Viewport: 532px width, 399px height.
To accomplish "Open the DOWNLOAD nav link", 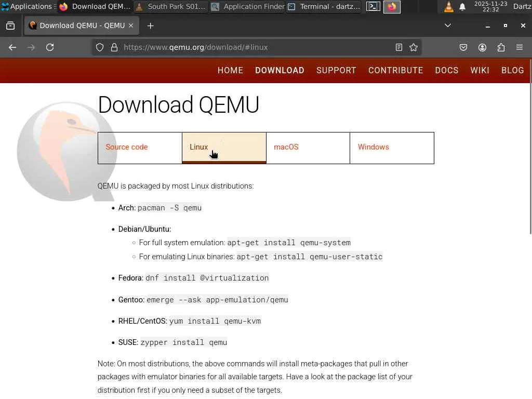I will click(x=280, y=70).
